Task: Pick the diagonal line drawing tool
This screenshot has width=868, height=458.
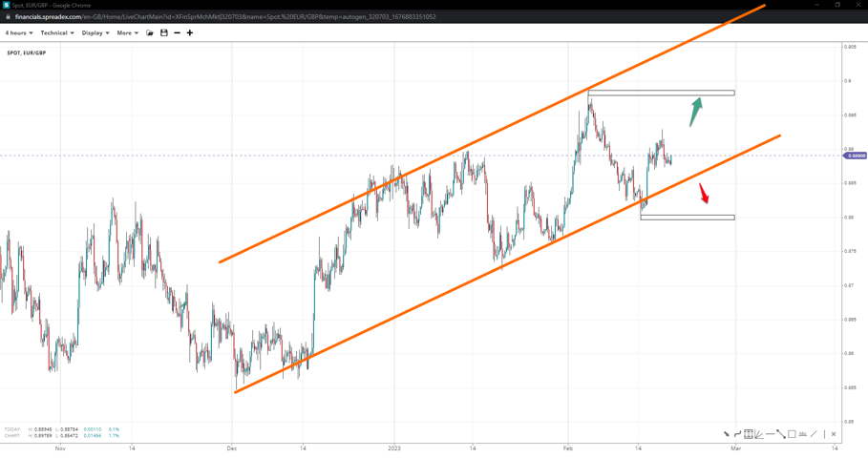Action: (814, 434)
